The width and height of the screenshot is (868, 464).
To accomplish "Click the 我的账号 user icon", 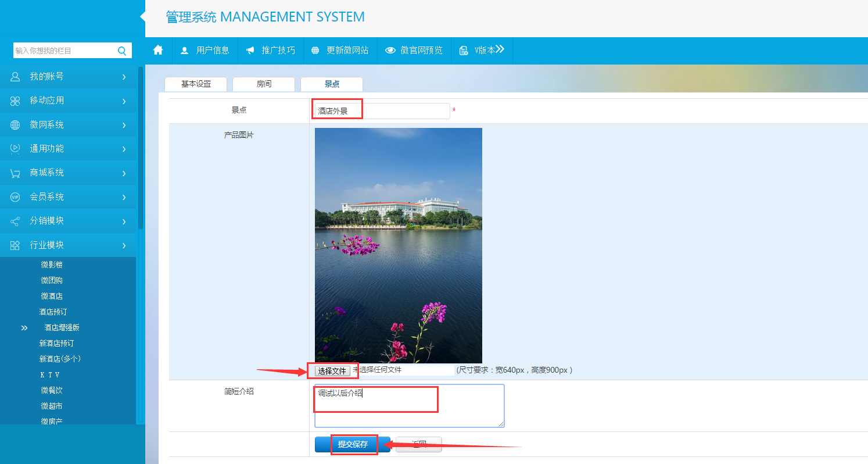I will (15, 77).
